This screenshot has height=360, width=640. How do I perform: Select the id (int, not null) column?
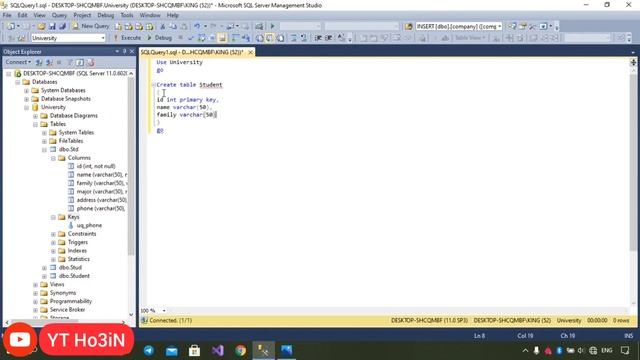(96, 166)
